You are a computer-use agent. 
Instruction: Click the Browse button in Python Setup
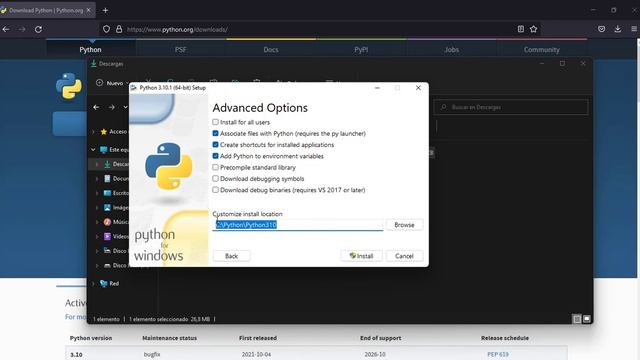(x=404, y=225)
